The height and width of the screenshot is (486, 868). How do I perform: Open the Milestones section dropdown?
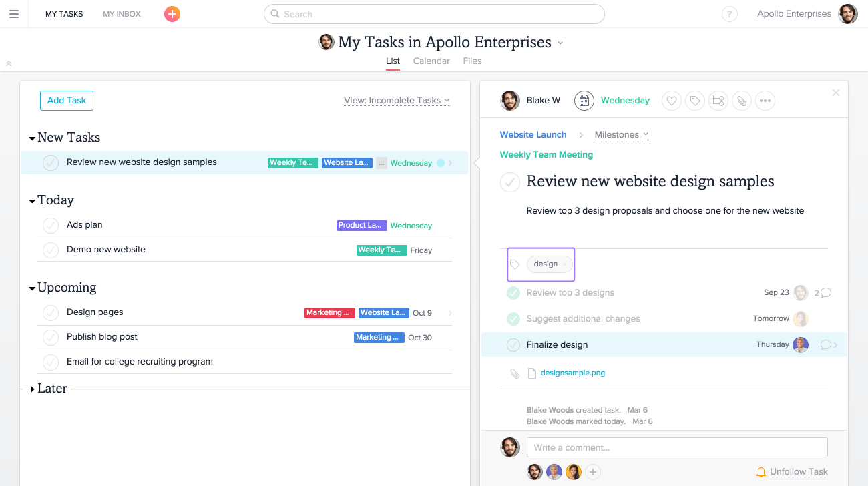621,135
